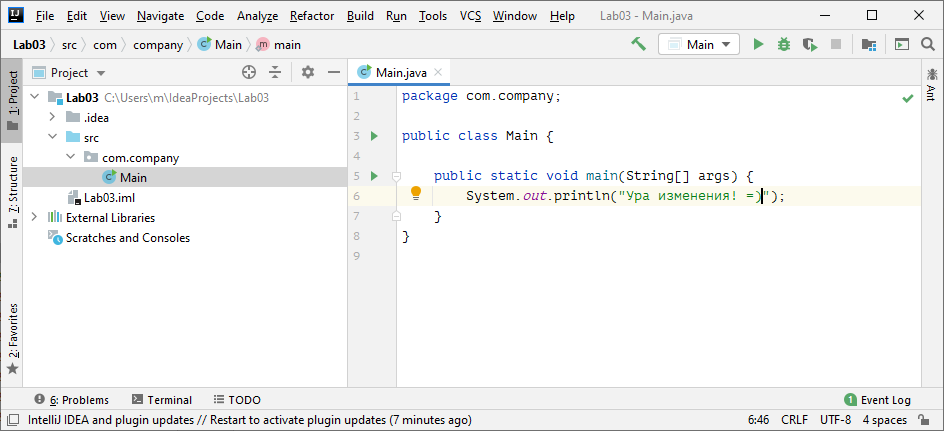Image resolution: width=944 pixels, height=431 pixels.
Task: Open the Event Log
Action: (878, 400)
